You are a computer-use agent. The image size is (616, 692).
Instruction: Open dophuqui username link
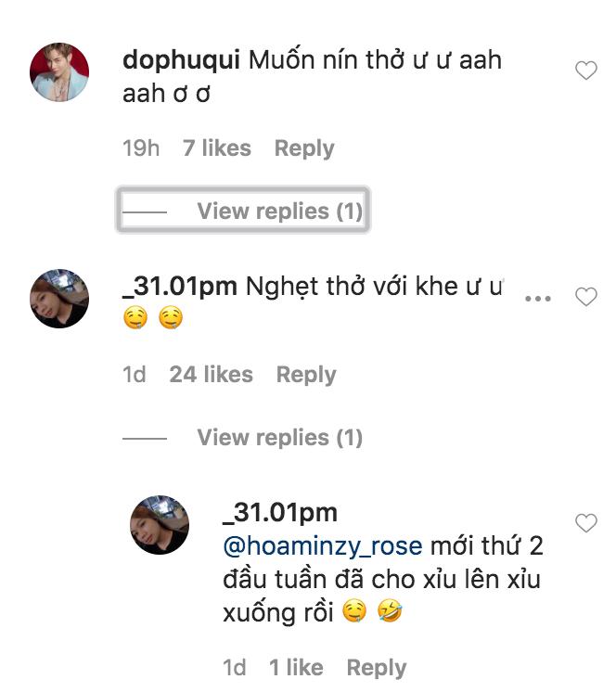point(181,60)
